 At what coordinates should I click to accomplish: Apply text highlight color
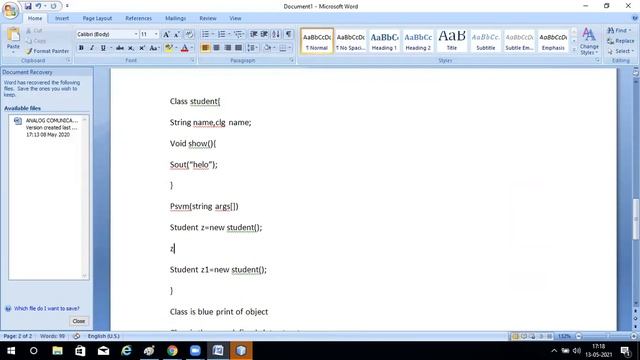tap(168, 48)
